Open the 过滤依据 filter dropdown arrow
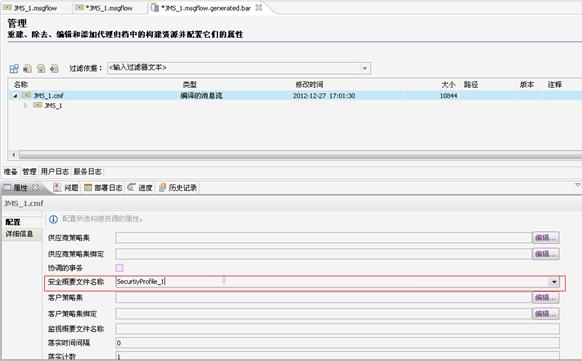The height and width of the screenshot is (361, 582). coord(364,68)
